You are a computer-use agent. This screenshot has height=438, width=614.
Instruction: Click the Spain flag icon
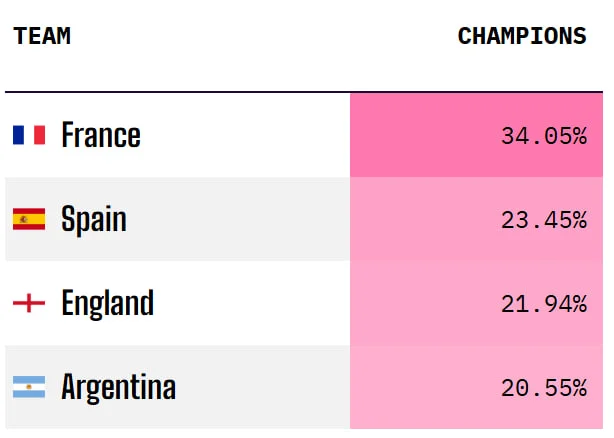point(29,219)
